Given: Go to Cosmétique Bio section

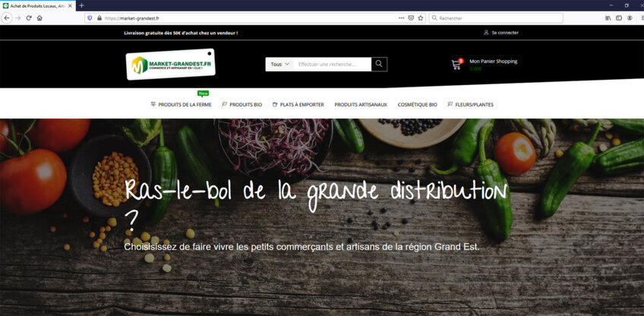Looking at the screenshot, I should (x=418, y=105).
